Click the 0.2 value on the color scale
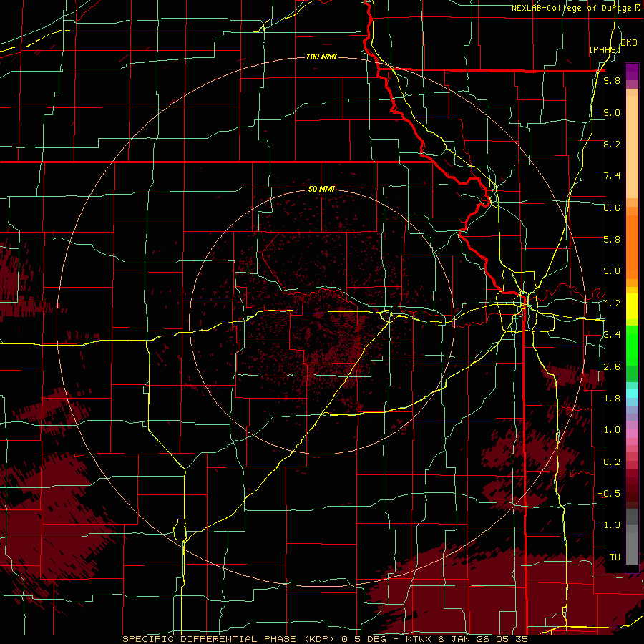 click(612, 462)
